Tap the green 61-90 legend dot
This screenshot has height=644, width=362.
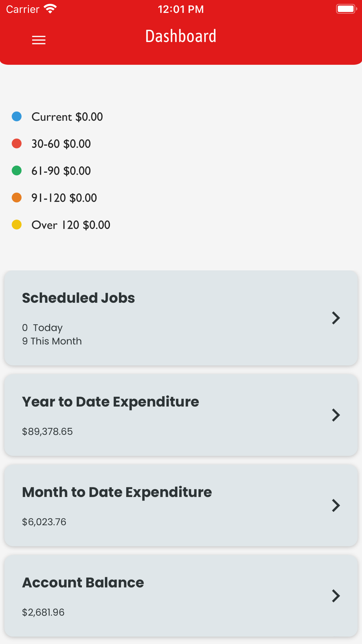click(17, 171)
